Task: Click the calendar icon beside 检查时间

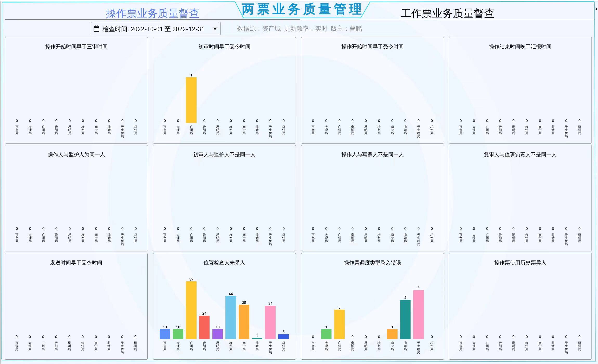Action: click(x=96, y=29)
